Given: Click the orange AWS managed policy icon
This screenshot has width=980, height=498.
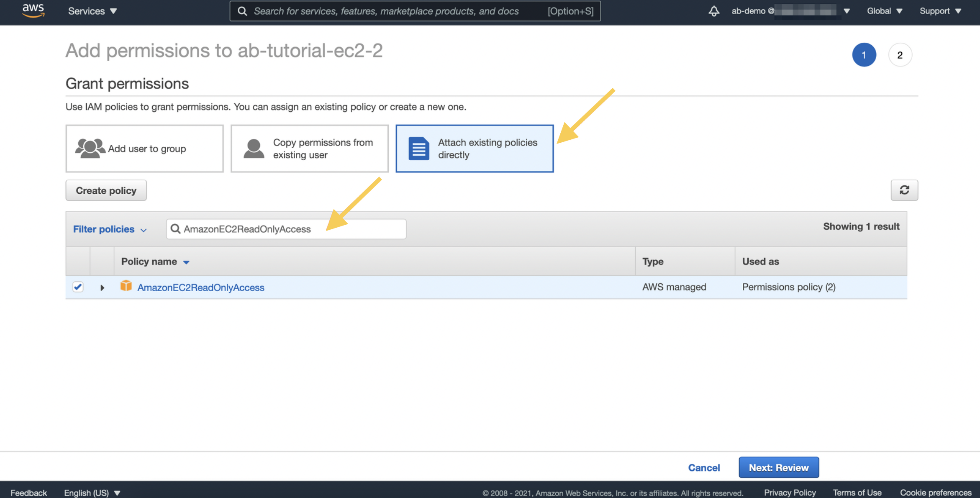Looking at the screenshot, I should 126,286.
